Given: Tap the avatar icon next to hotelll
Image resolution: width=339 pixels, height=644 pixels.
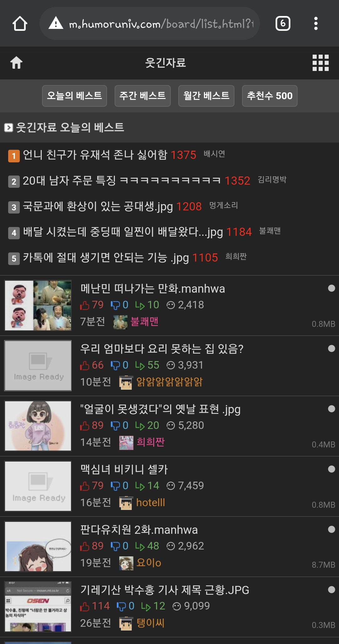Looking at the screenshot, I should pos(126,503).
